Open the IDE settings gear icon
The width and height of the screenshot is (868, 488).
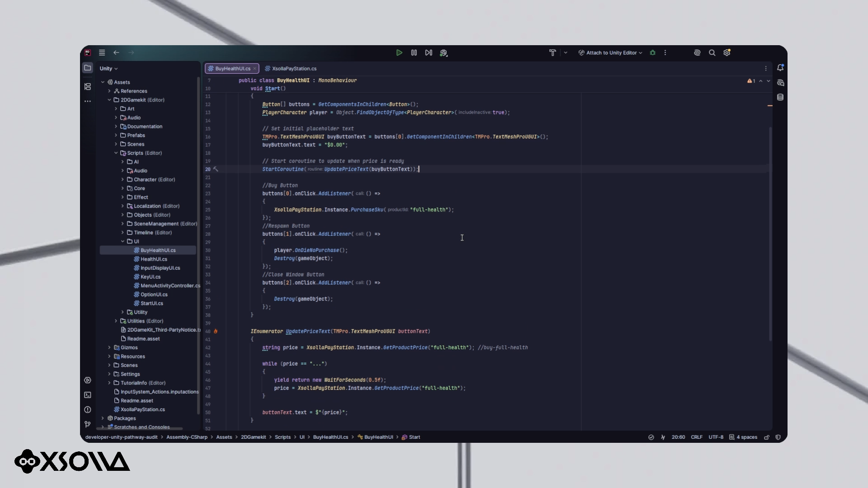[x=727, y=53]
